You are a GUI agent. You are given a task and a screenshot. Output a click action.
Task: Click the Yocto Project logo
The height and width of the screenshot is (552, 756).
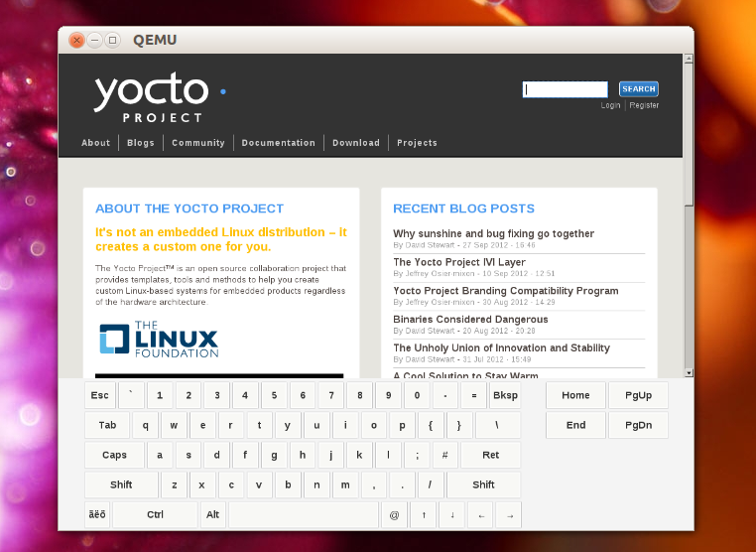(x=152, y=97)
